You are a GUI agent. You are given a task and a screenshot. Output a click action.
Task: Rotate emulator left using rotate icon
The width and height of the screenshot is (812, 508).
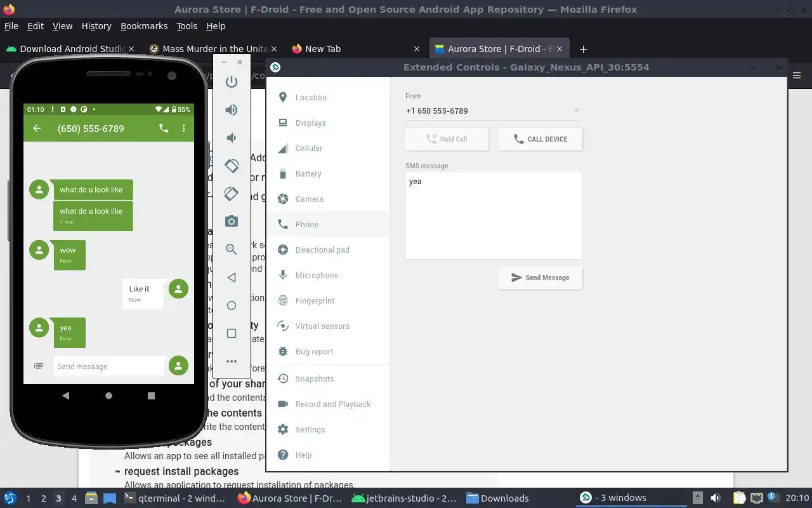(x=232, y=165)
